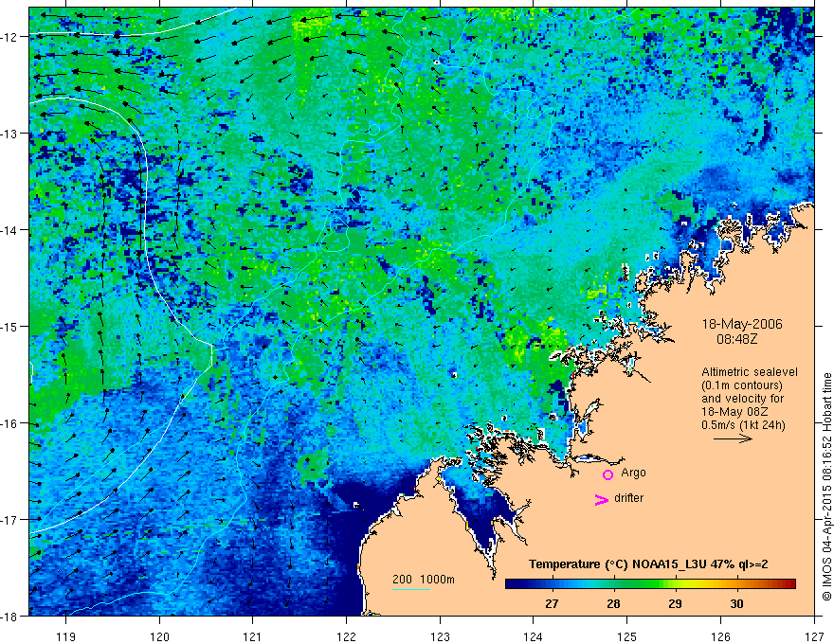
Task: Click the '-17' latitude axis label
Action: click(x=10, y=520)
